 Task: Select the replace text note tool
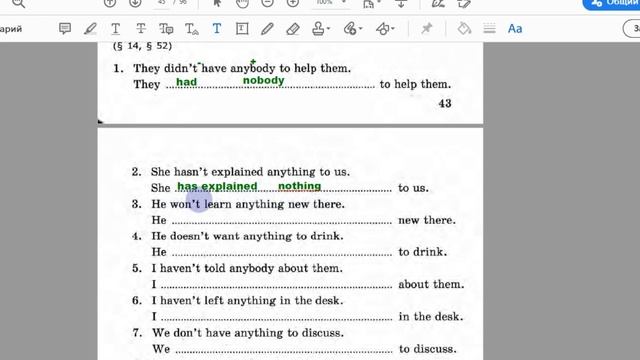pos(166,29)
